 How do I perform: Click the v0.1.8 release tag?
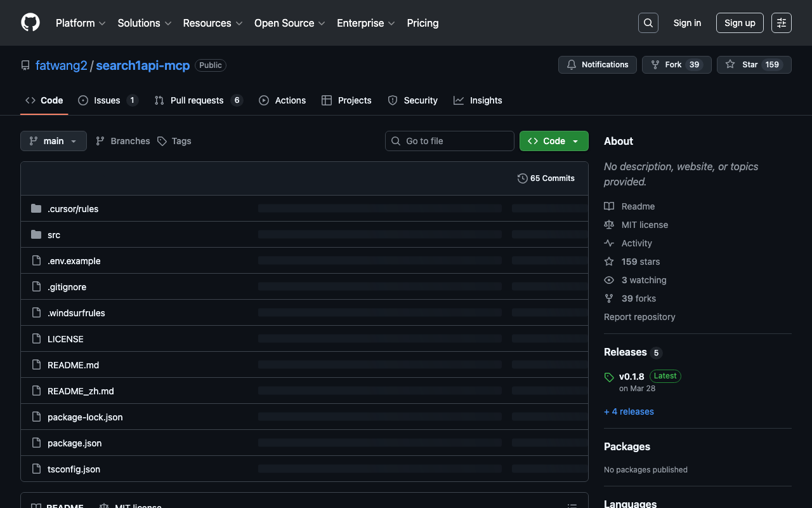(x=631, y=377)
